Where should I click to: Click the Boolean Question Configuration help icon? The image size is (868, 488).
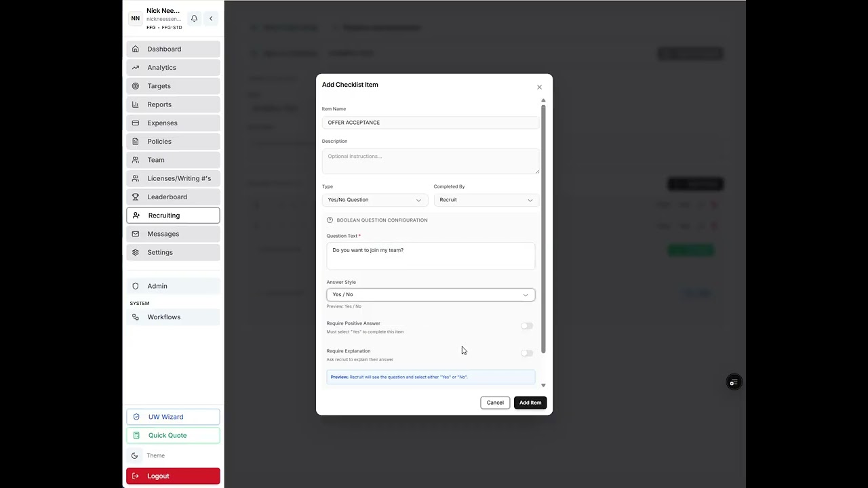(x=330, y=220)
